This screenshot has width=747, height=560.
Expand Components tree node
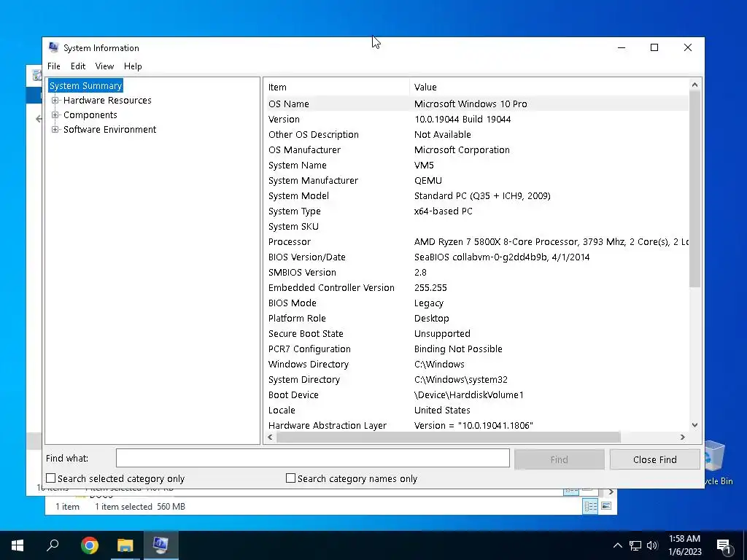coord(55,114)
